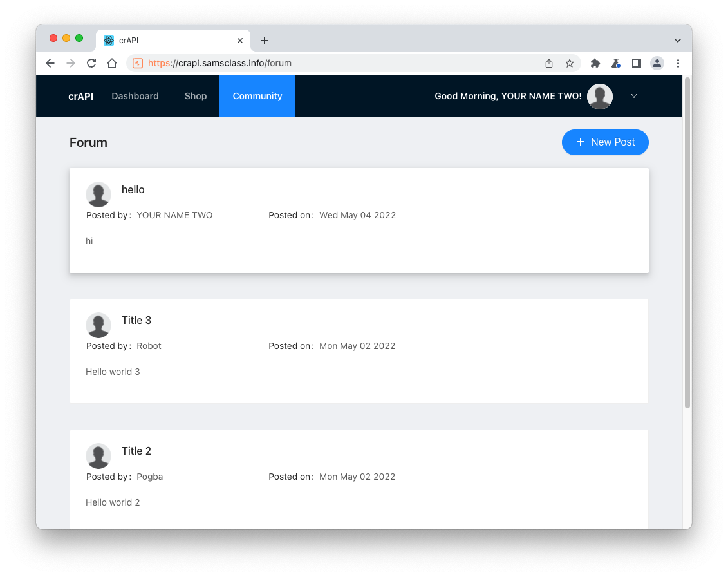
Task: Close the crAPI tab
Action: (240, 41)
